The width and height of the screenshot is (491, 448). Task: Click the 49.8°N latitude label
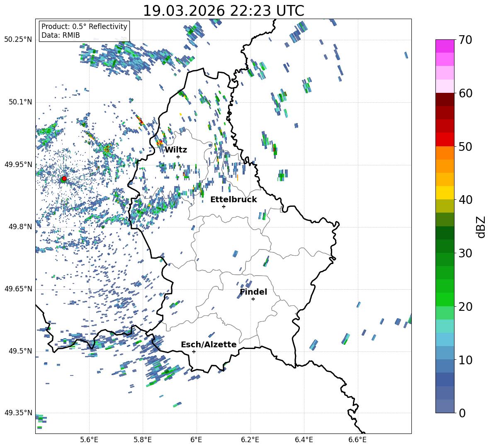(x=20, y=227)
